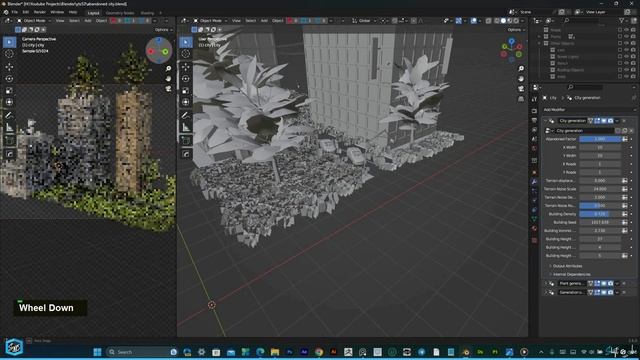Open the Global transform orientation dropdown

coord(363,20)
